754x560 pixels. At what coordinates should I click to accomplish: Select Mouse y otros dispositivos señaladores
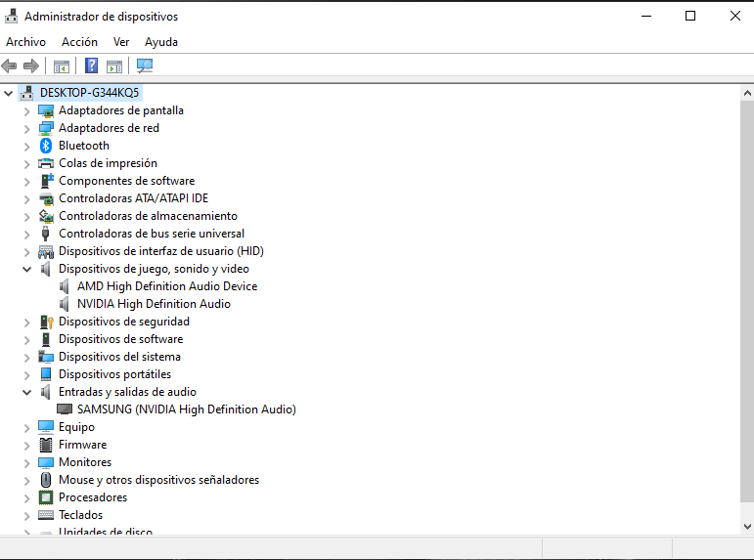158,480
